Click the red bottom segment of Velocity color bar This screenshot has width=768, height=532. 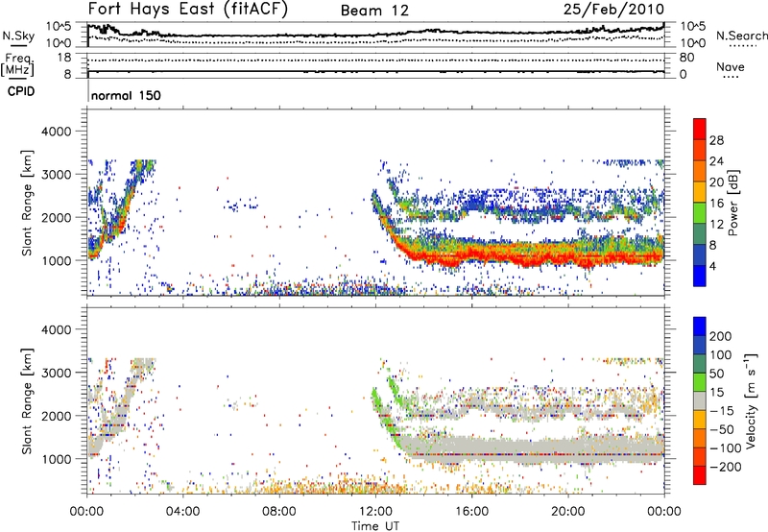coord(700,475)
